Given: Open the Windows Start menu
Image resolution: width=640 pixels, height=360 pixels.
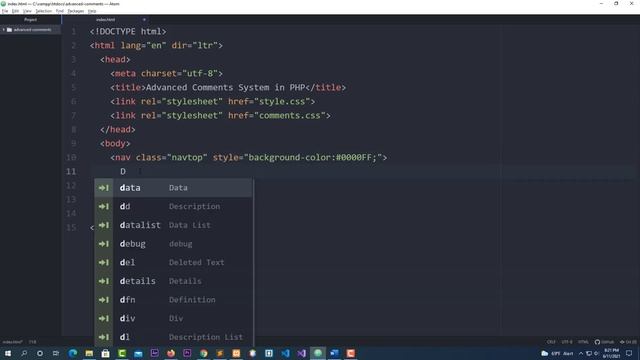Looking at the screenshot, I should click(8, 353).
